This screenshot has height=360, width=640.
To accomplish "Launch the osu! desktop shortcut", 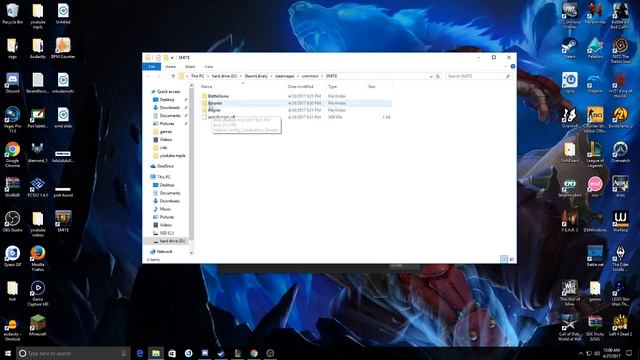I will click(x=595, y=187).
